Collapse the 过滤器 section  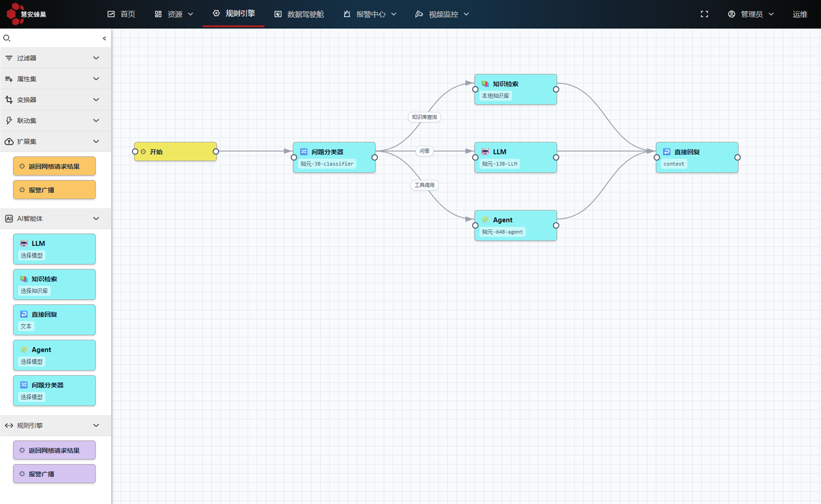96,58
